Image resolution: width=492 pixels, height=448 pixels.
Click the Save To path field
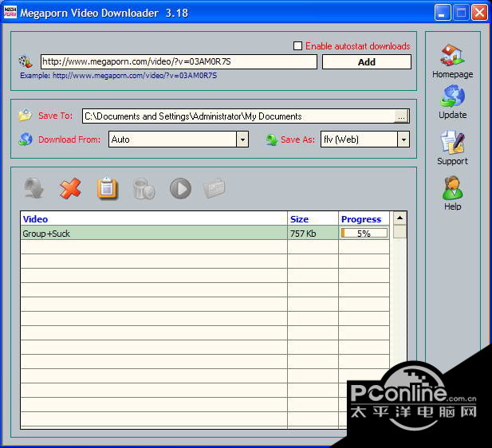(x=238, y=116)
